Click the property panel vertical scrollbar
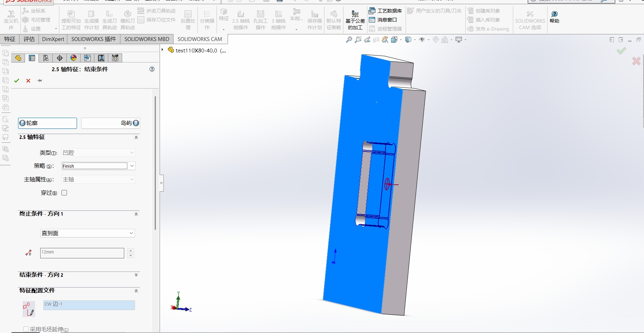The height and width of the screenshot is (333, 644). 155,163
